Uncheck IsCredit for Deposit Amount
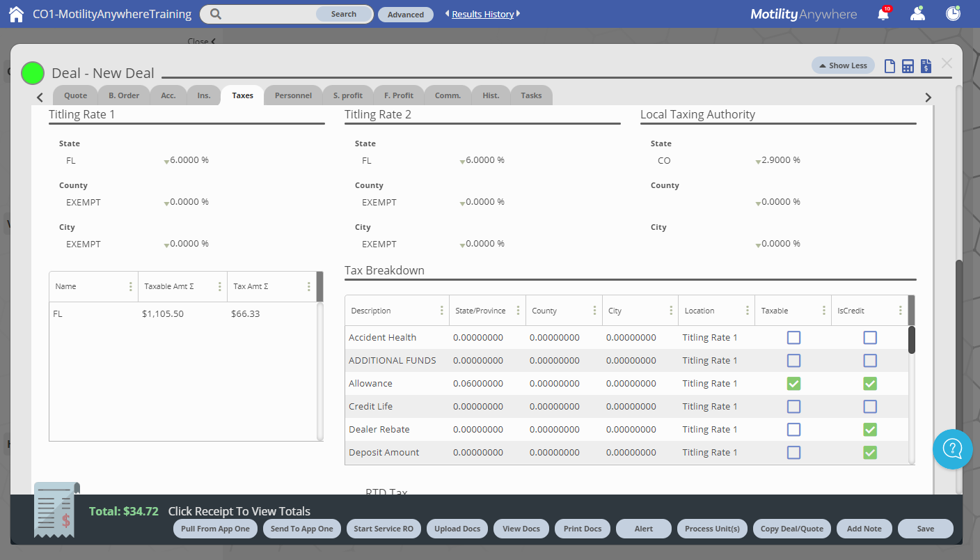The image size is (980, 560). [870, 453]
